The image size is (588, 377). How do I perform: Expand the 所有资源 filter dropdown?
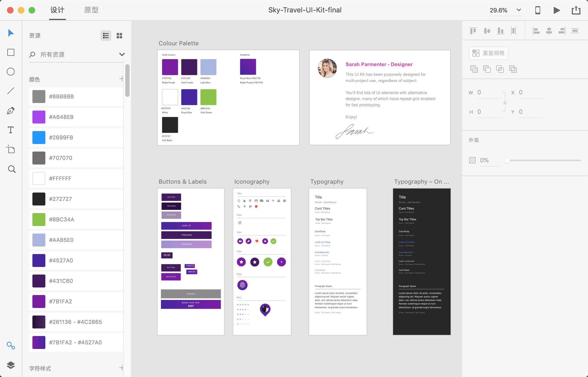(x=122, y=54)
